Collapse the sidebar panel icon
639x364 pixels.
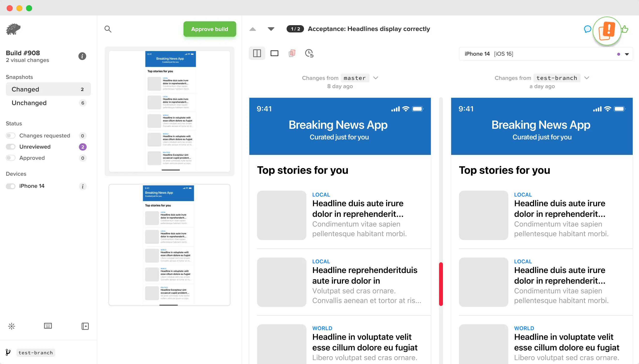85,326
